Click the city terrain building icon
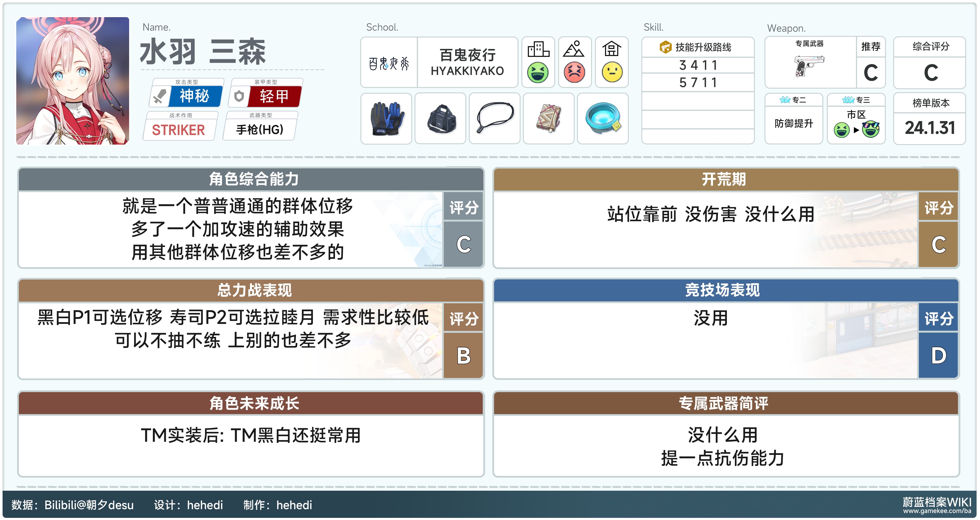This screenshot has width=980, height=520. (x=538, y=49)
